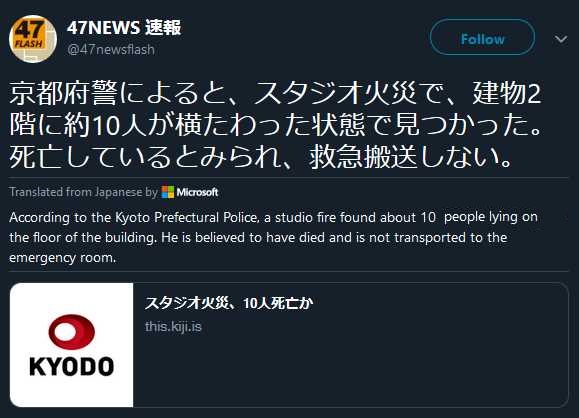The image size is (579, 418).
Task: Click the translated words emergency room
Action: coord(62,257)
